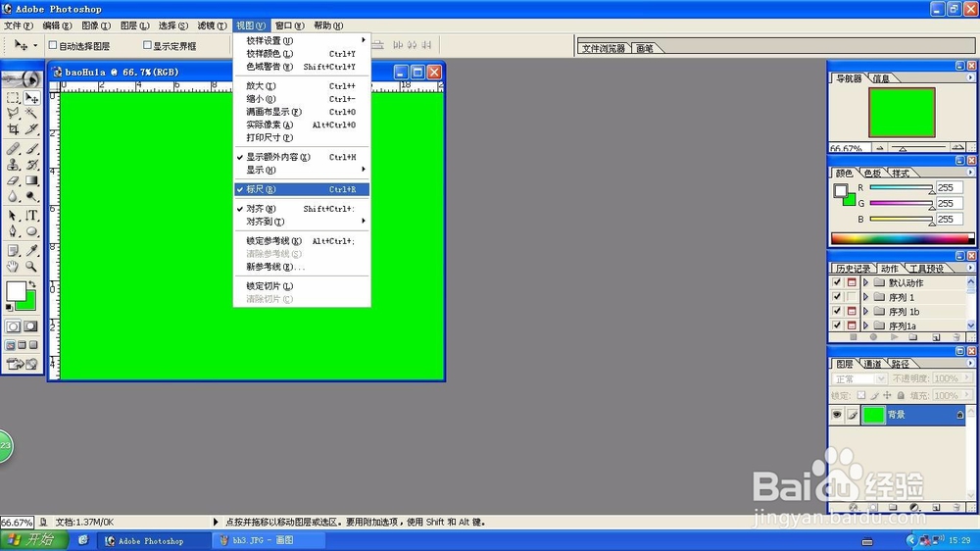Select the Rectangular Marquee tool

13,98
